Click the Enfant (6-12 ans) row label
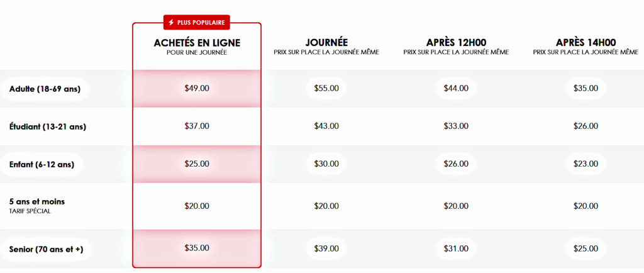Viewport: 644px width, 273px height. coord(42,165)
